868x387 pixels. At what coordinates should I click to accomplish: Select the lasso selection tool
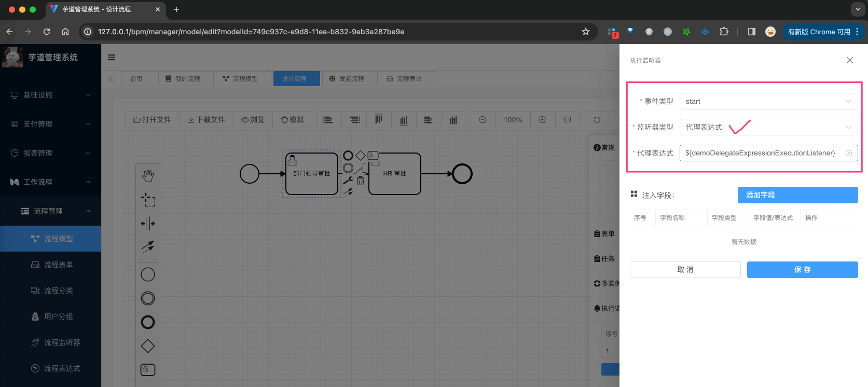(148, 200)
